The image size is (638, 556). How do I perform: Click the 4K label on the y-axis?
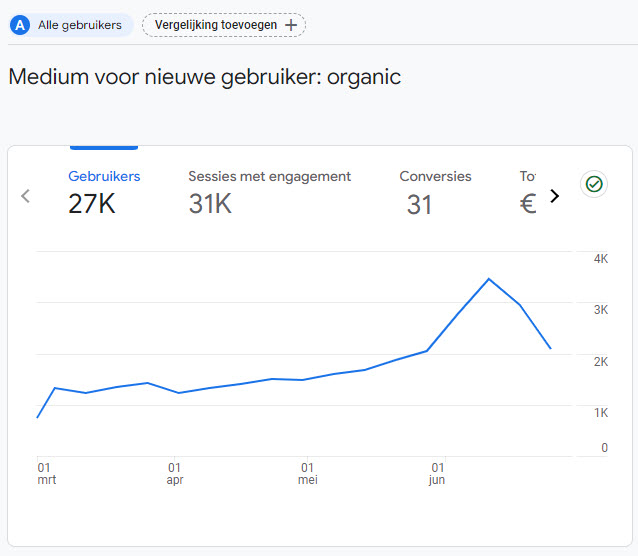pos(601,259)
